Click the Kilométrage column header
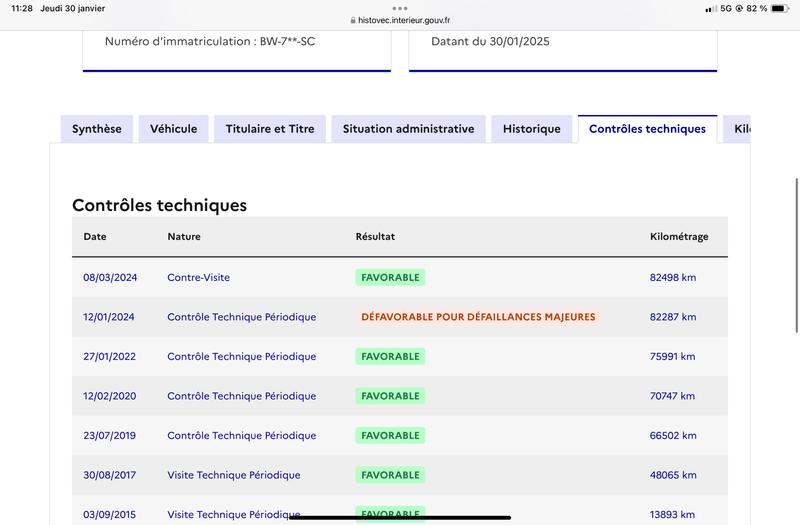This screenshot has width=800, height=525. click(x=679, y=237)
